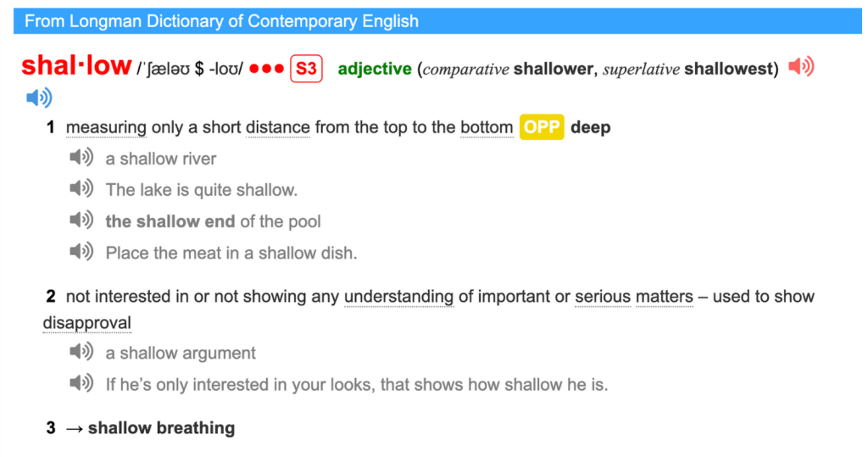Viewport: 868px width, 457px height.
Task: Play audio for "If he's only interested in your looks"
Action: click(81, 383)
